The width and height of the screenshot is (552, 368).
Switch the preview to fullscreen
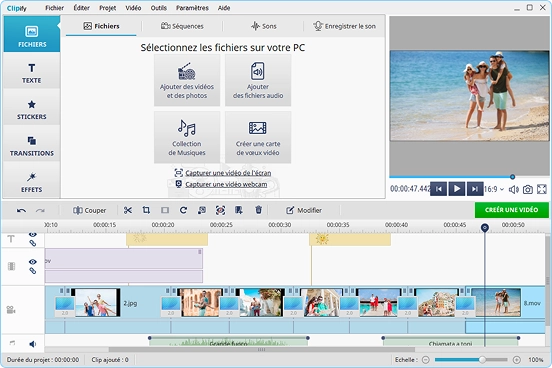click(x=542, y=189)
